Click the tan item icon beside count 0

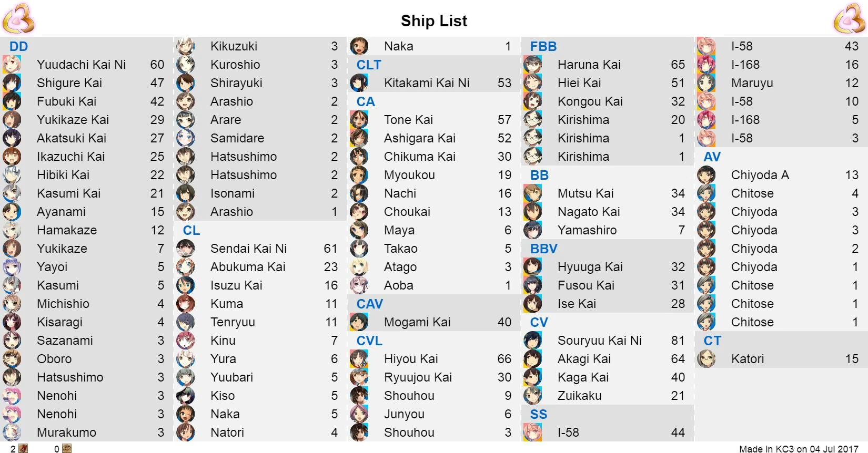coord(66,448)
